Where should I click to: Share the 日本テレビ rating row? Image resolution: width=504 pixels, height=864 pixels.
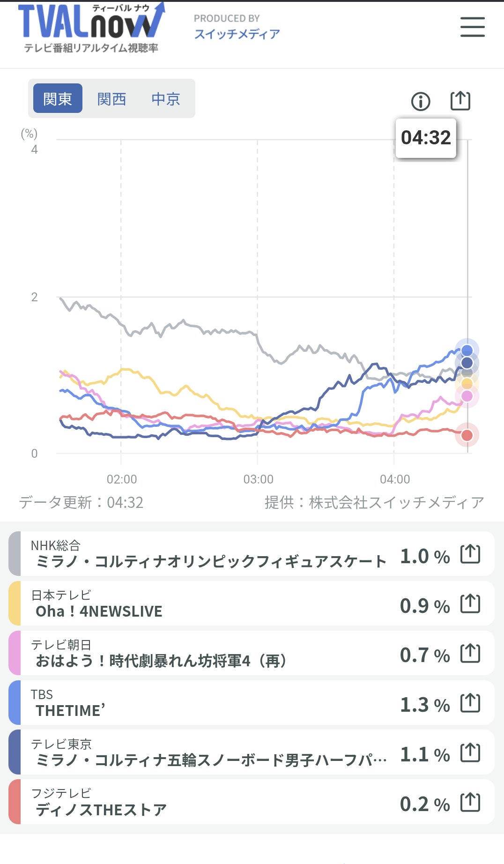coord(470,603)
